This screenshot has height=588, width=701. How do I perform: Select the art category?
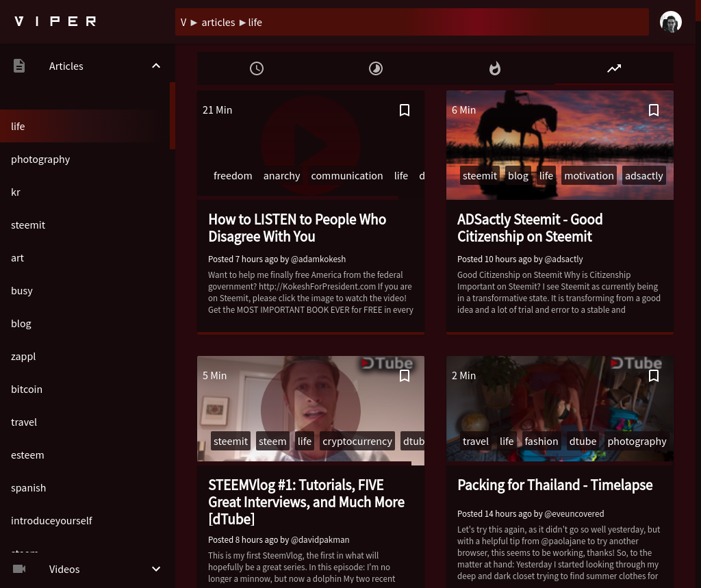point(85,258)
